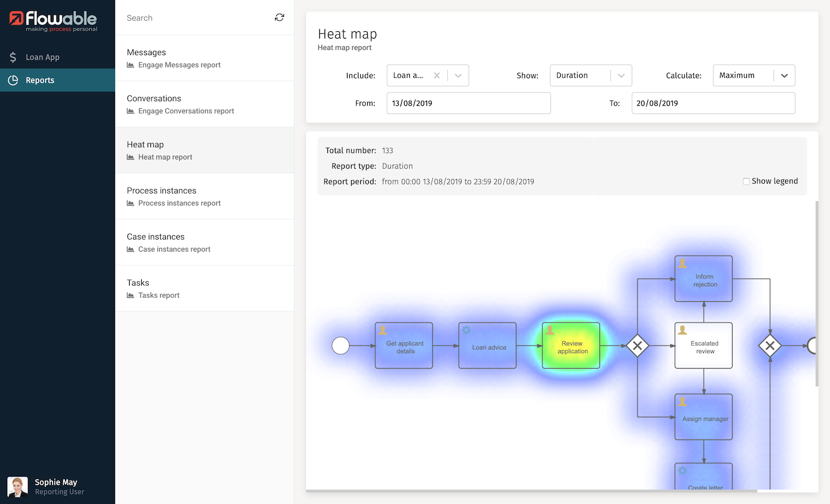Viewport: 830px width, 504px height.
Task: Click Sophie May's profile avatar
Action: point(17,487)
